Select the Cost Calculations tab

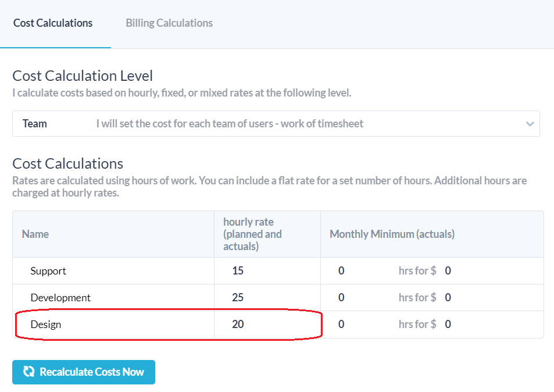click(53, 23)
